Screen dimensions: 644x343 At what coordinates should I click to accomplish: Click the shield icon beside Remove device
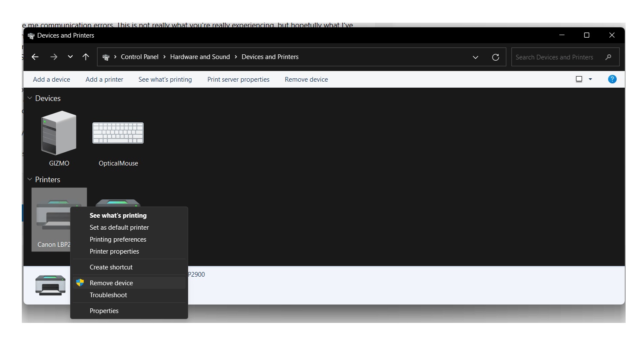(80, 283)
